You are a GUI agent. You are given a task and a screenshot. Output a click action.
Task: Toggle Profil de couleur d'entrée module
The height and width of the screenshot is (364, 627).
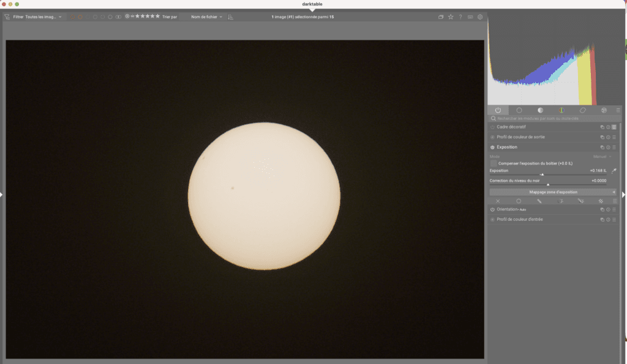pos(492,220)
